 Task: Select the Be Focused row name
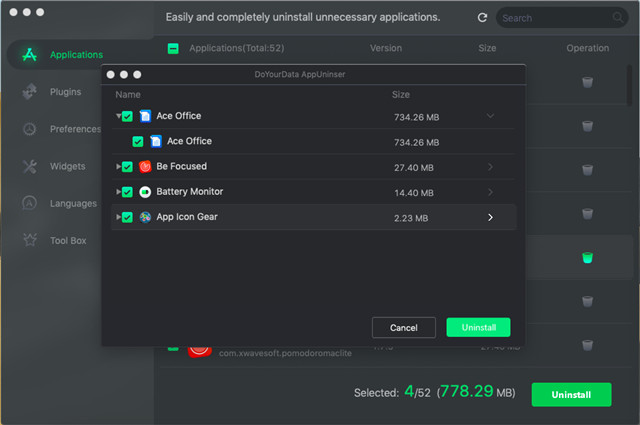pyautogui.click(x=182, y=166)
